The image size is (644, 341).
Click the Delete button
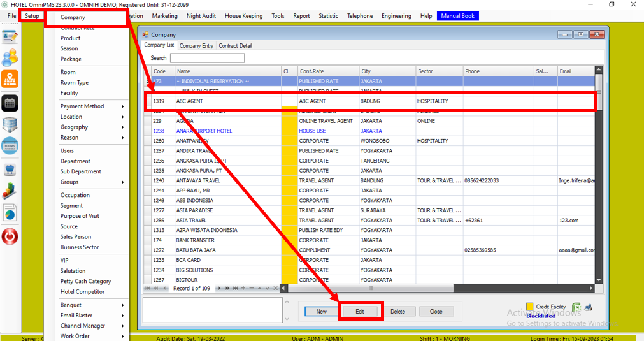pyautogui.click(x=397, y=312)
